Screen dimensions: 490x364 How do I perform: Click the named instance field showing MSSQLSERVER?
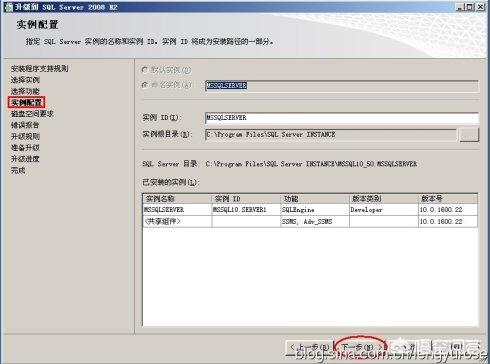tap(342, 86)
